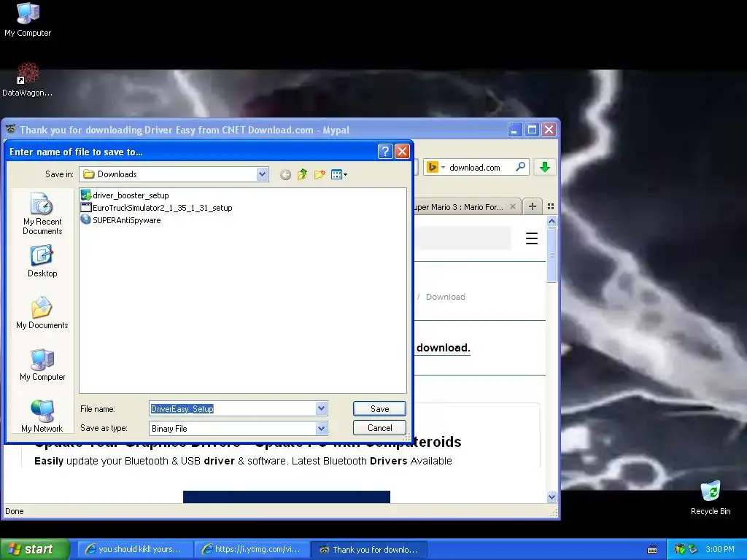Create a new folder in Downloads

click(x=320, y=175)
